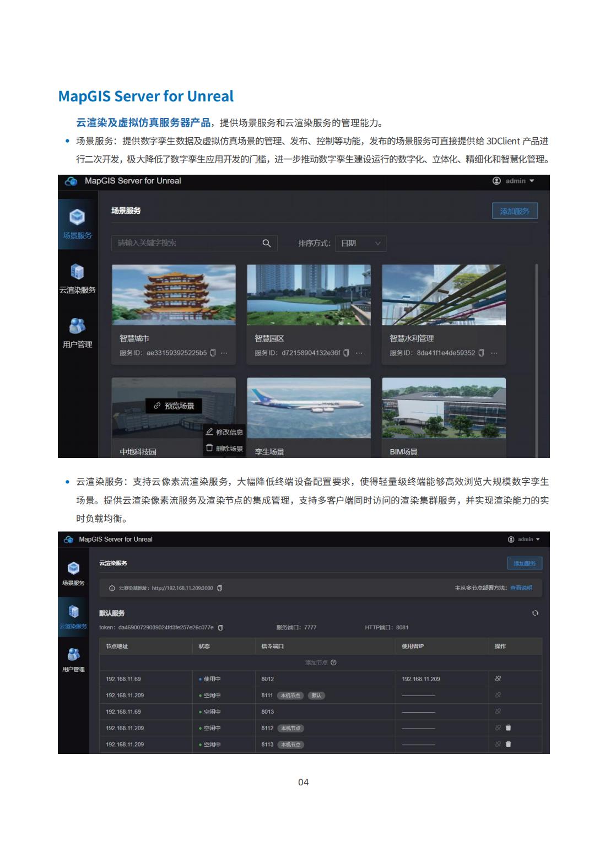Open 场景服务 in the upper screenshot sidebar
Image resolution: width=616 pixels, height=841 pixels.
pos(77,224)
